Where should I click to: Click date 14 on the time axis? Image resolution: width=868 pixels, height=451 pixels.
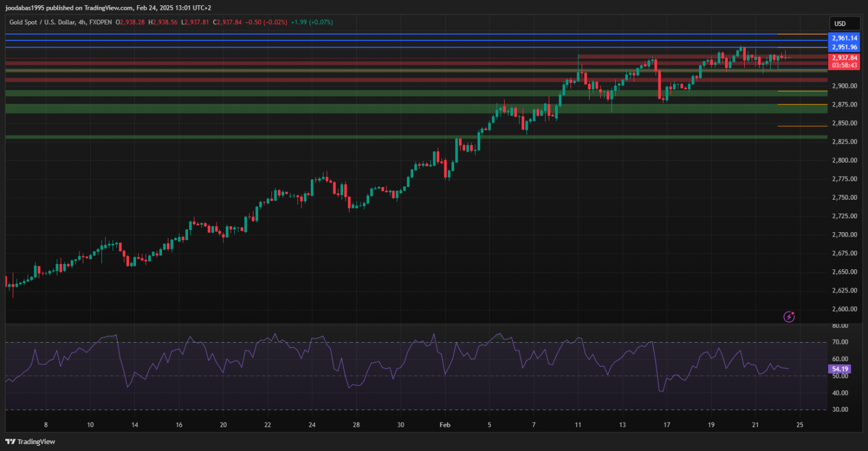click(x=135, y=425)
